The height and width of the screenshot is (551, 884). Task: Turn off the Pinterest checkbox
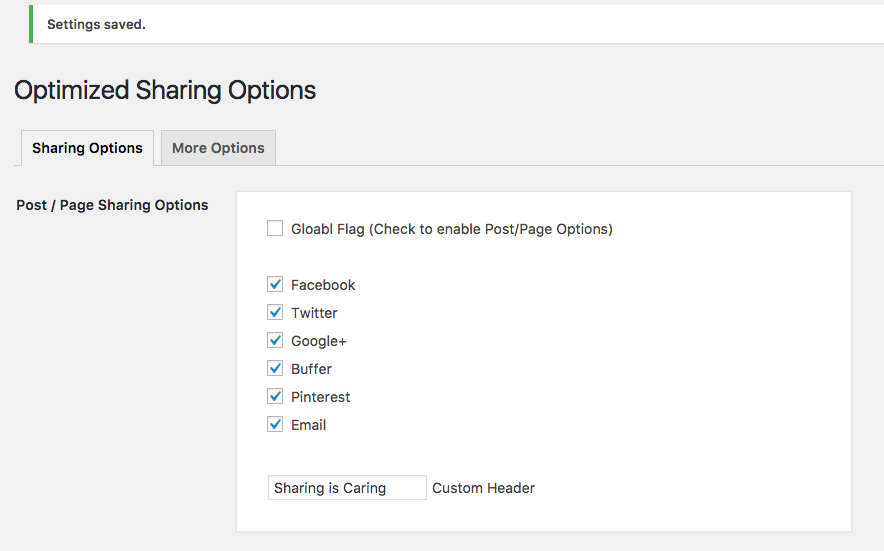click(x=275, y=396)
